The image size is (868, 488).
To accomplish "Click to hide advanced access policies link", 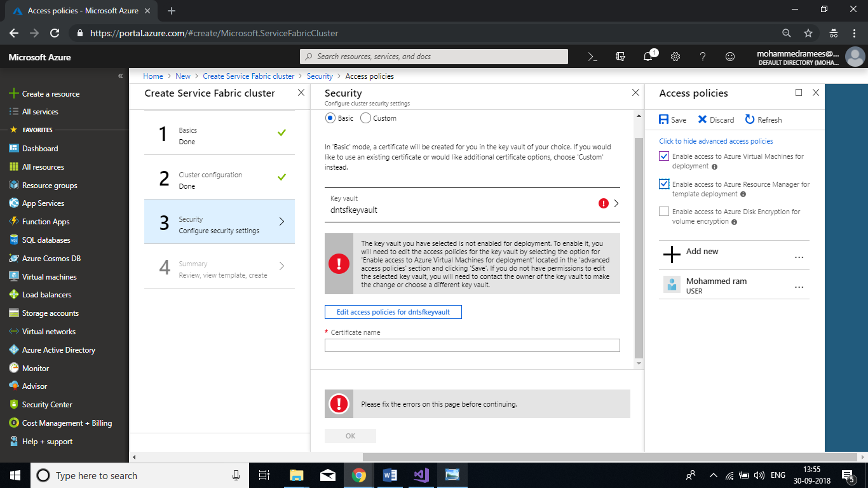I will tap(715, 141).
